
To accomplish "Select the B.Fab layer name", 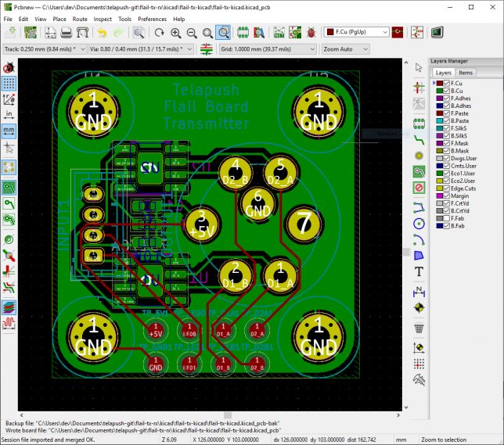I will click(x=457, y=226).
